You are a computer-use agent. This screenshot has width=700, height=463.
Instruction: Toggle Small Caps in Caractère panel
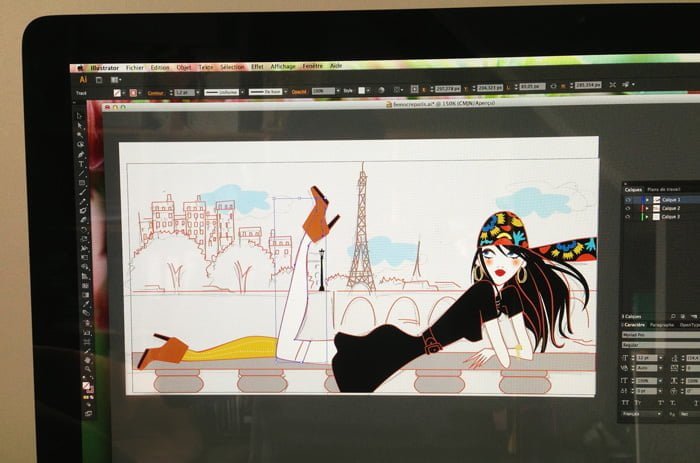click(638, 402)
